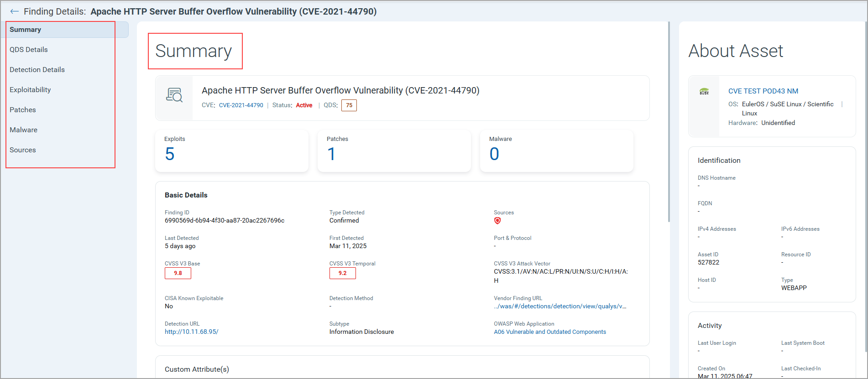This screenshot has height=379, width=868.
Task: Select the Summary sidebar item
Action: coord(26,30)
